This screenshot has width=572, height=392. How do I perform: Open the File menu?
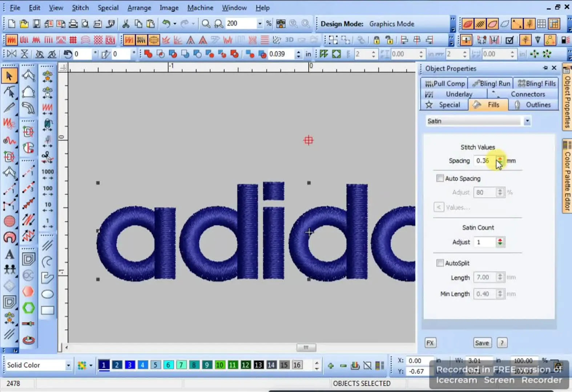pos(15,8)
